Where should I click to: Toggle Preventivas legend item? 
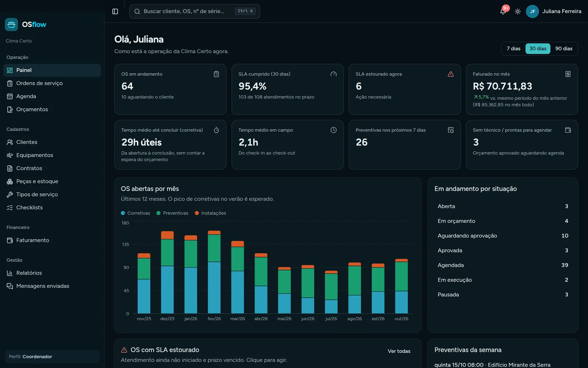(172, 213)
